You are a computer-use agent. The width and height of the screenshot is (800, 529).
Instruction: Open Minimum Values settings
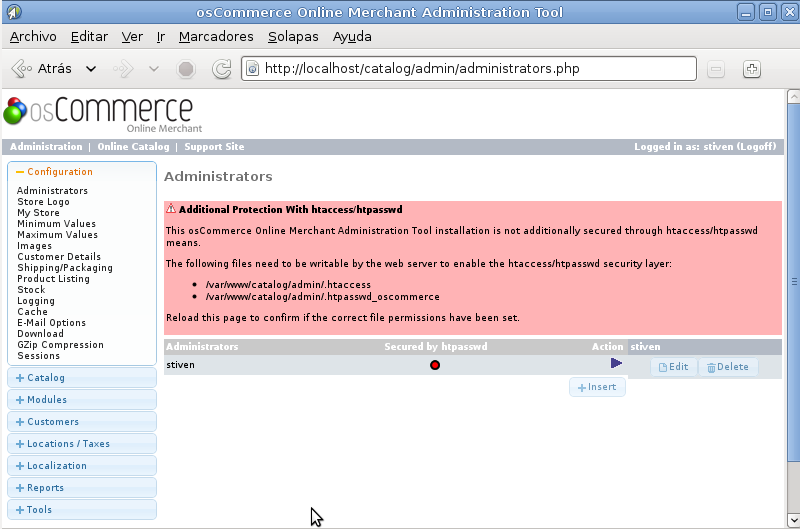pos(56,224)
